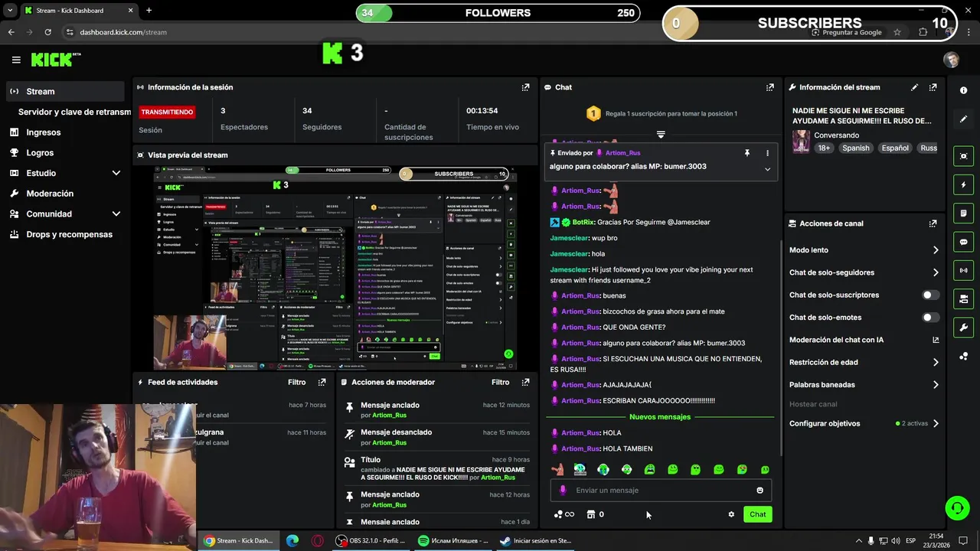The width and height of the screenshot is (980, 551).
Task: Select Stream in the left sidebar
Action: coord(64,91)
